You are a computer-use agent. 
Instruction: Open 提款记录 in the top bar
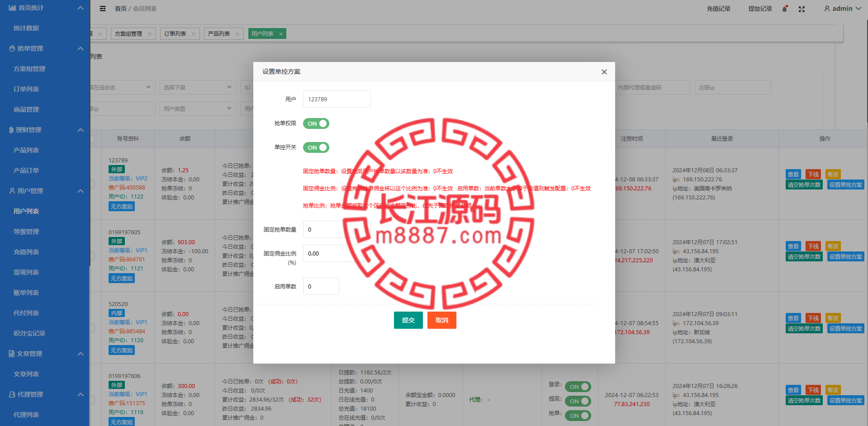click(760, 9)
